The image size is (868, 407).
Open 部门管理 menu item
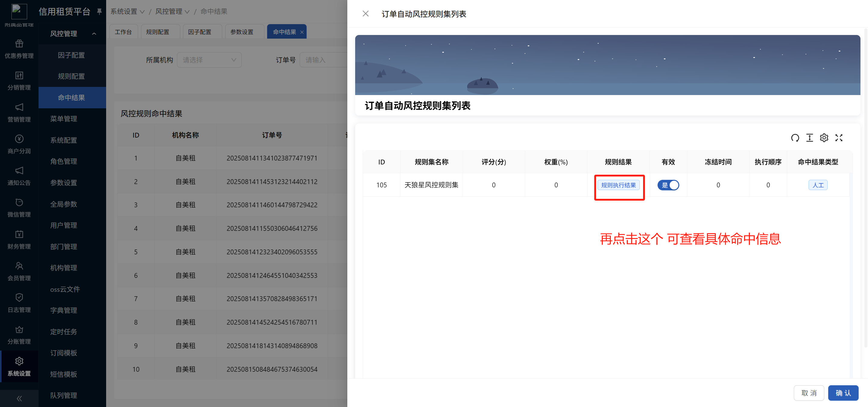click(x=64, y=246)
